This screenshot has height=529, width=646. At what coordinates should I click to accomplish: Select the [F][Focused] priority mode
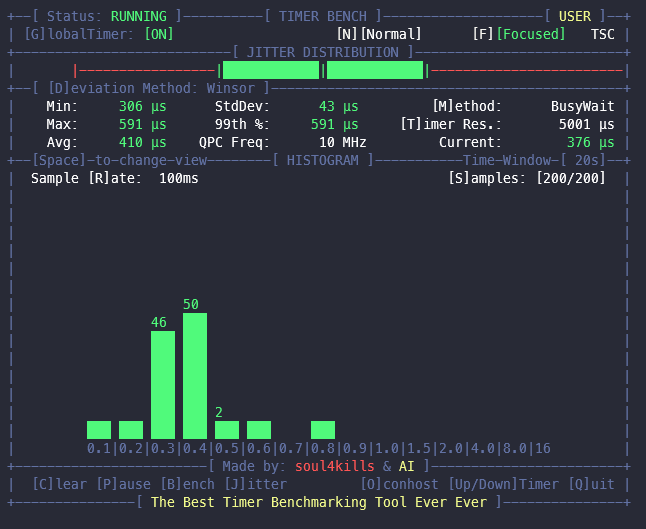[x=519, y=34]
